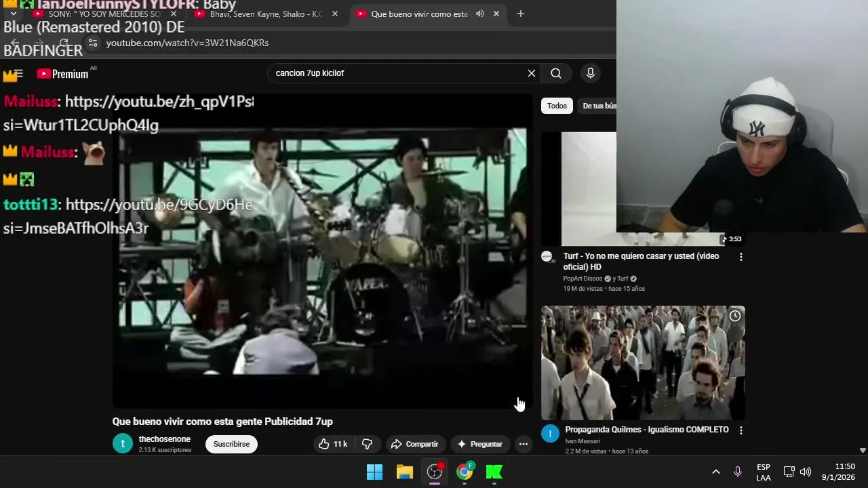
Task: Open Google Chrome from taskbar
Action: (x=465, y=472)
